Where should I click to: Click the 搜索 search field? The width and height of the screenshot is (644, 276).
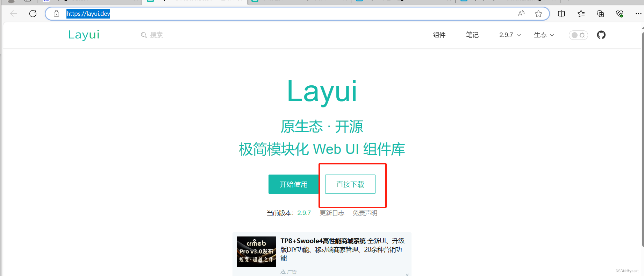coord(156,35)
